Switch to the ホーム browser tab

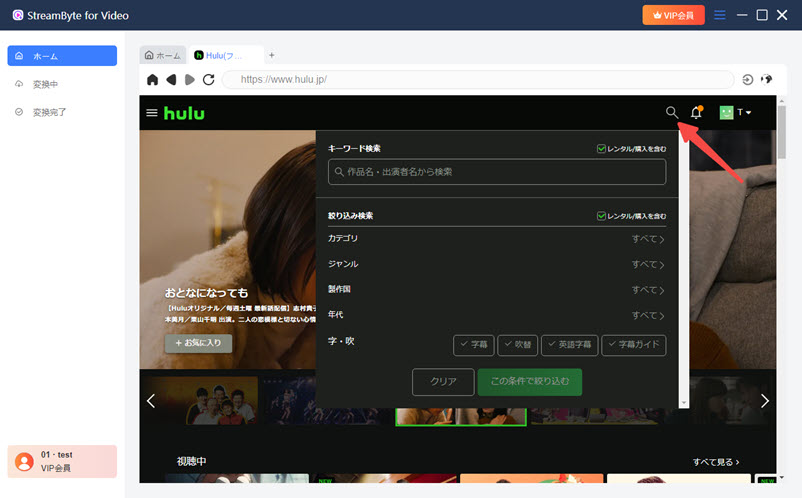[163, 55]
